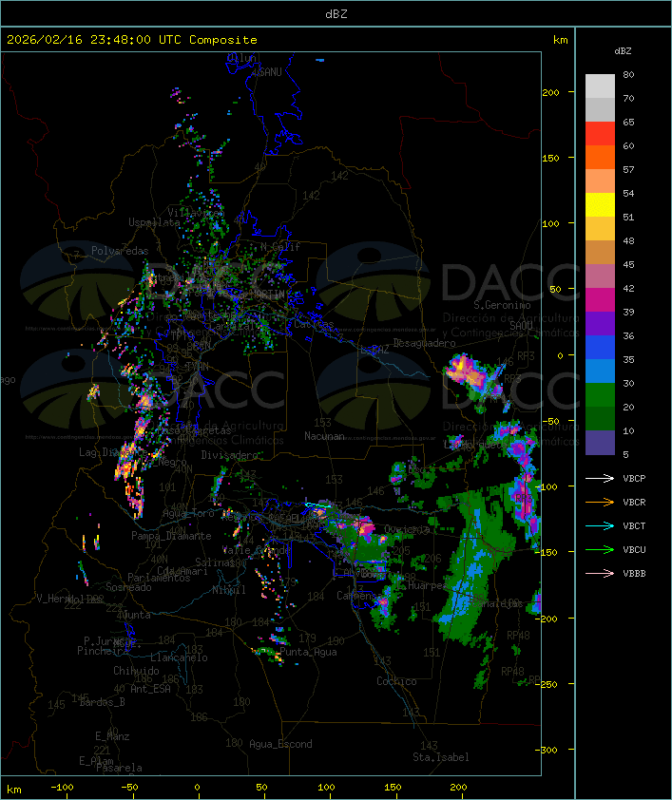672x800 pixels.
Task: Pick the purple swatch below 39
Action: coord(600,323)
